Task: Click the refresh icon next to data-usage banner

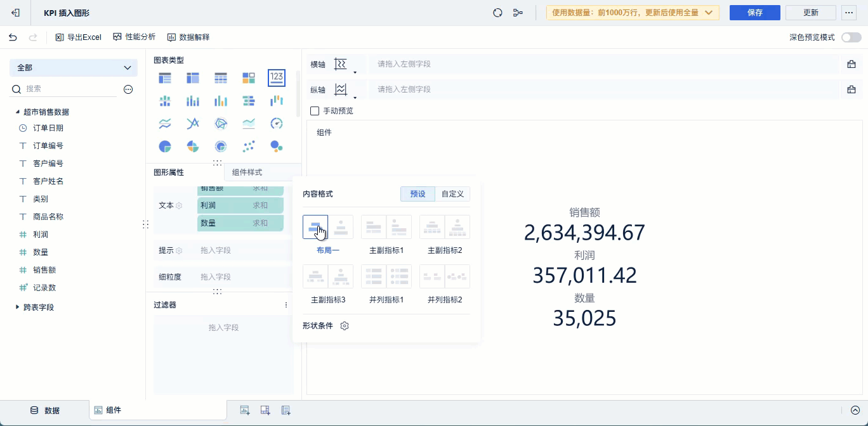Action: click(497, 13)
